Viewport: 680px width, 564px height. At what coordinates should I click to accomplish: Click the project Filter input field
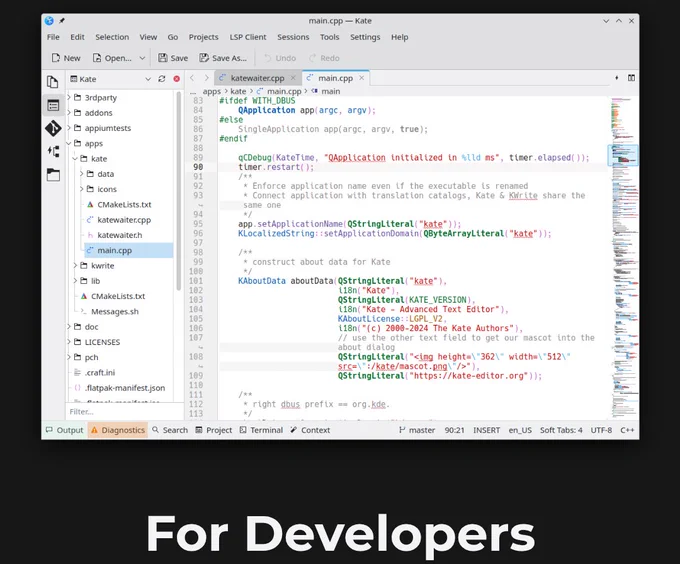click(125, 411)
